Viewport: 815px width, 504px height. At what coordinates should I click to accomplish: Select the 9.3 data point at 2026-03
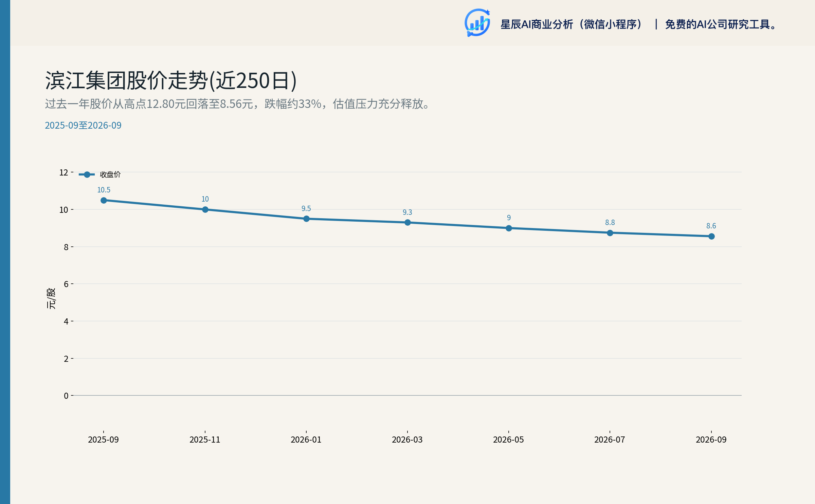coord(407,222)
